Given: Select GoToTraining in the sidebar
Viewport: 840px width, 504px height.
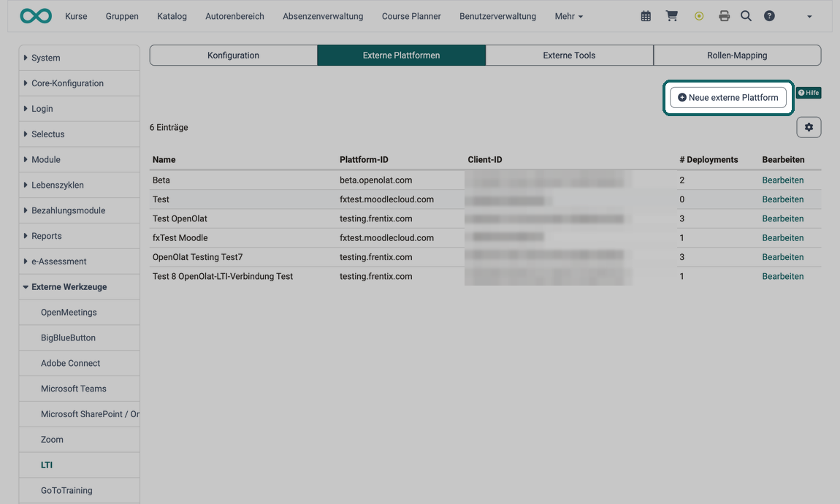Looking at the screenshot, I should pos(80,490).
